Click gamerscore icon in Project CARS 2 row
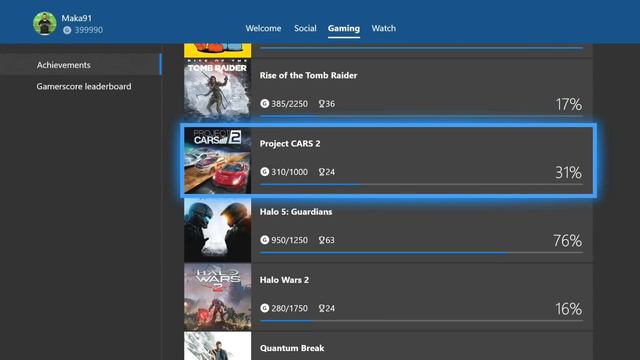This screenshot has width=640, height=360. coord(264,172)
